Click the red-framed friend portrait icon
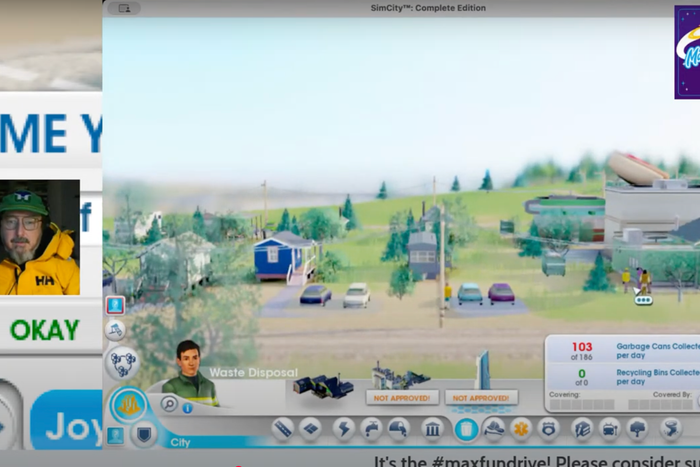 (115, 305)
